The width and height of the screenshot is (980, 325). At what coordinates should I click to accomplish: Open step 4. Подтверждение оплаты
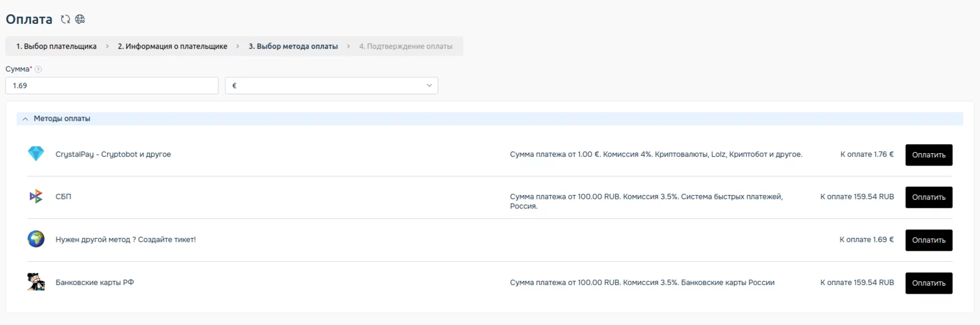click(x=405, y=47)
